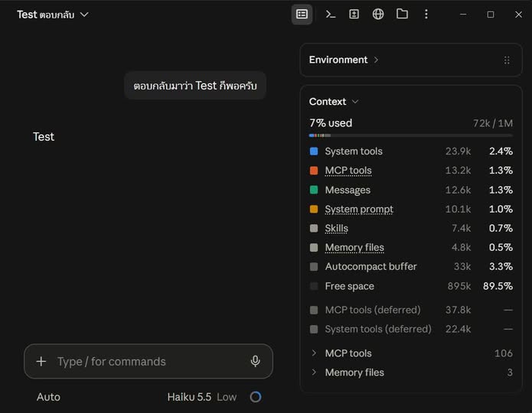Select the Free space row label
The width and height of the screenshot is (532, 413).
click(x=350, y=286)
